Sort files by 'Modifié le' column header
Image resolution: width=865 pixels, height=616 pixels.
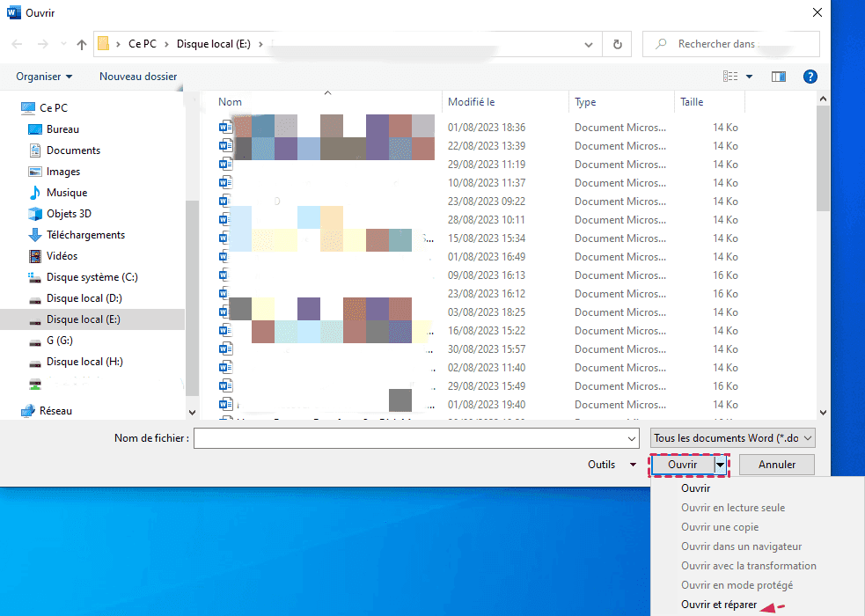(x=472, y=102)
